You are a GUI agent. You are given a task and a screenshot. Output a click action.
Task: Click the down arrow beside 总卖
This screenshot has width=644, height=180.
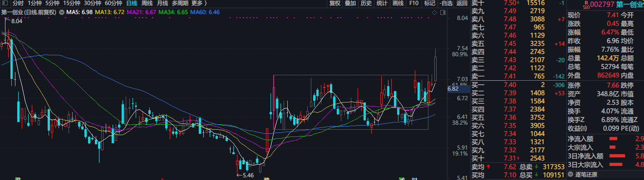pos(536,166)
